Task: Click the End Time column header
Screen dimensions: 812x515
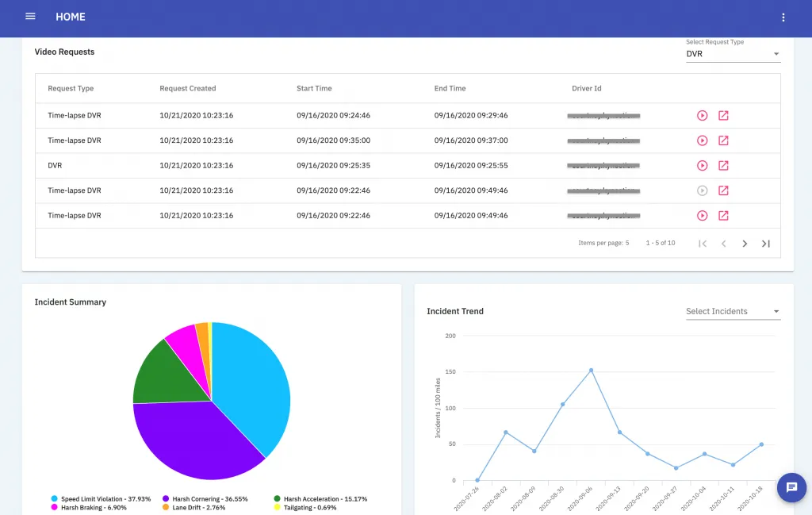Action: tap(450, 89)
